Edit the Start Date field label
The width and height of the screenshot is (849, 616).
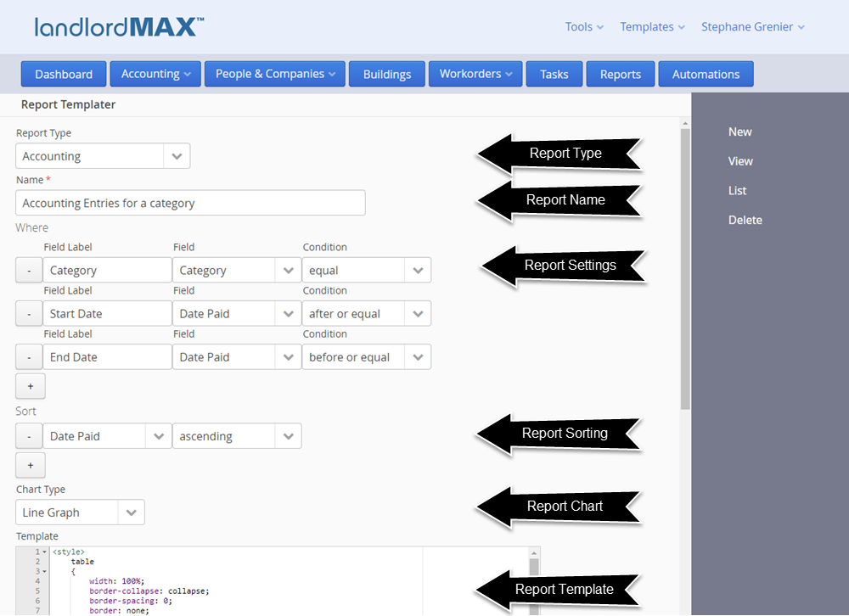point(107,313)
